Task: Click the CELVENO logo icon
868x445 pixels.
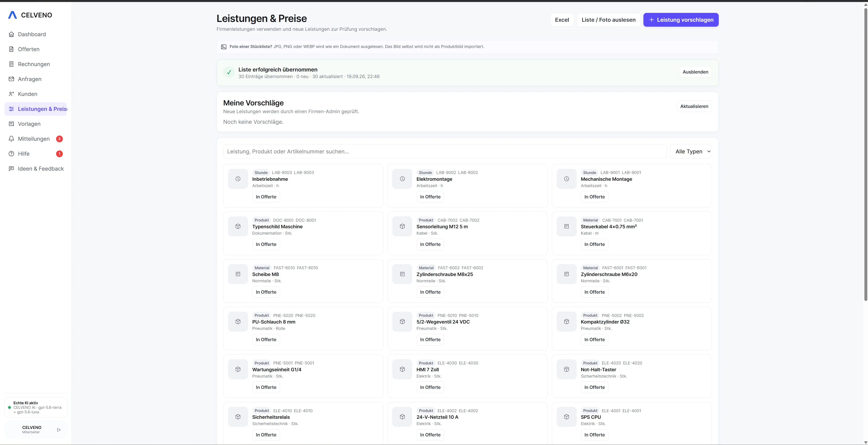Action: (12, 15)
